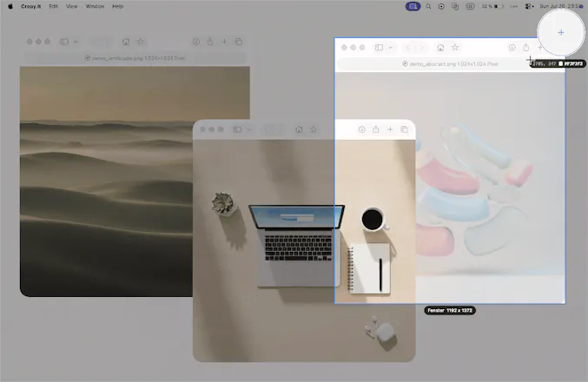Click the screen recording indicator icon
The image size is (588, 382).
click(x=441, y=6)
